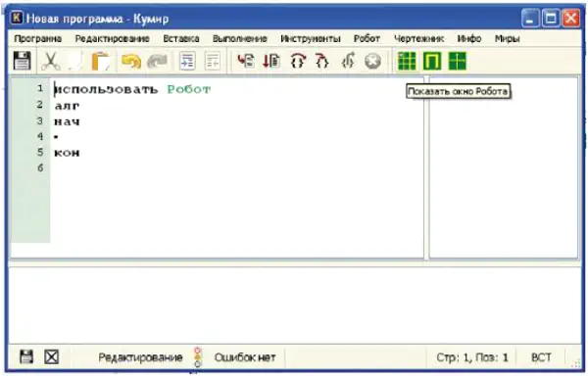Click the yellow Undo arrow icon
The height and width of the screenshot is (376, 588).
tap(131, 61)
